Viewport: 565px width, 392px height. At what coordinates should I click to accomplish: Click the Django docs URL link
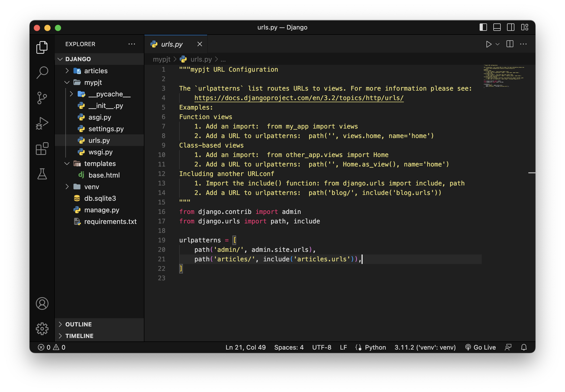[x=299, y=98]
